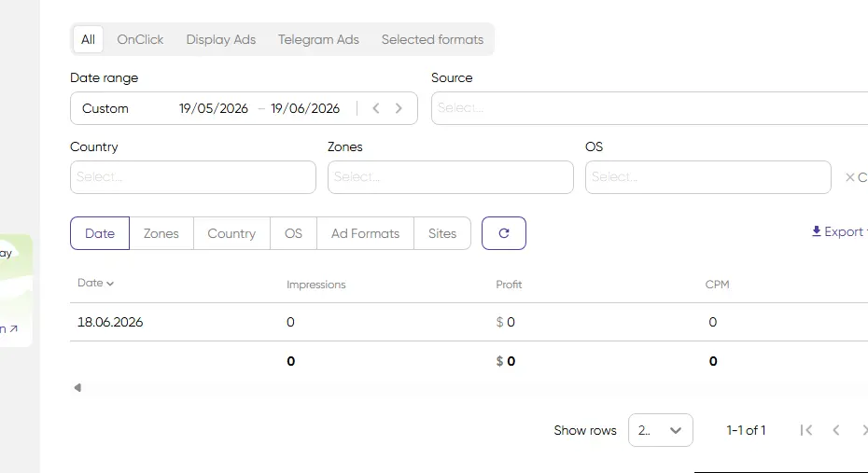Image resolution: width=868 pixels, height=473 pixels.
Task: Click the clear filters X icon
Action: (849, 177)
